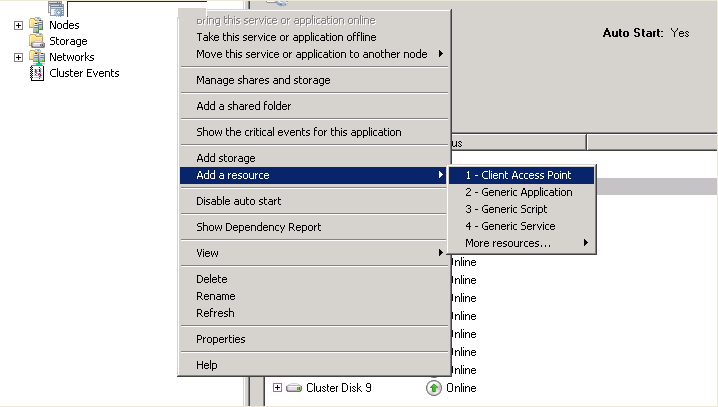Image resolution: width=718 pixels, height=407 pixels.
Task: Expand the Nodes tree node
Action: tap(18, 25)
